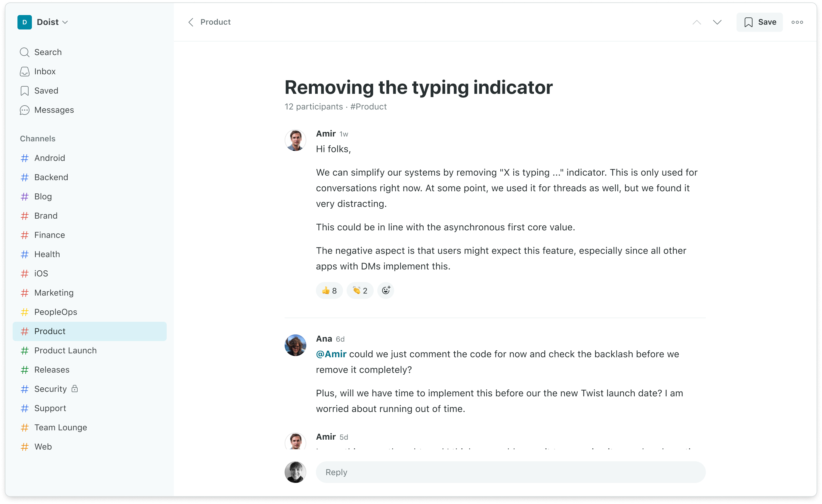This screenshot has width=822, height=504.
Task: Click the @Amir mention link
Action: point(331,354)
